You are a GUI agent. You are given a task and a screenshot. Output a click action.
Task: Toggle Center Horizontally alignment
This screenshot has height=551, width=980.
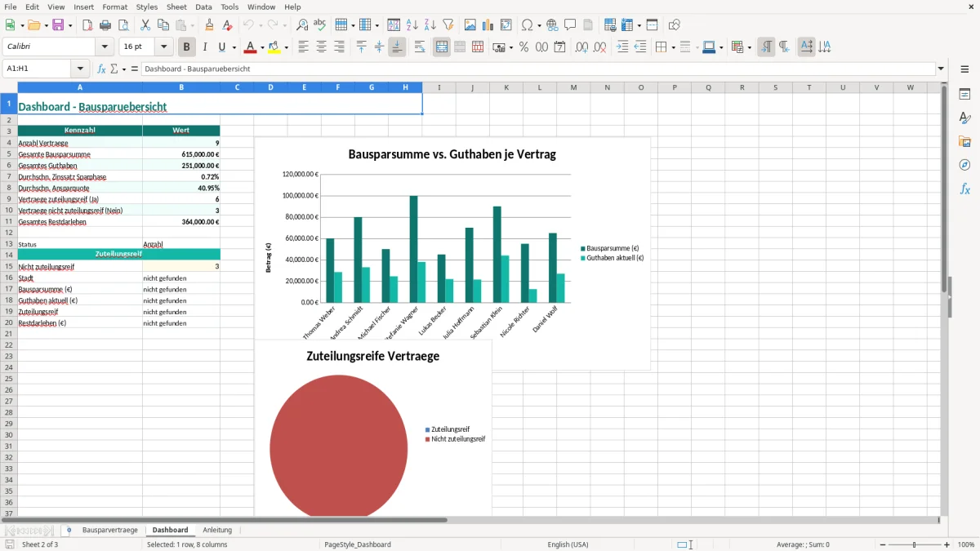tap(321, 47)
